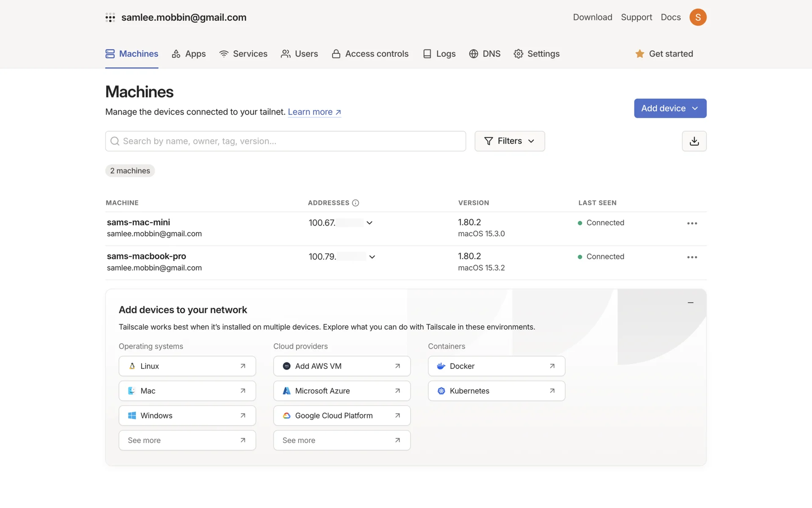Switch to the Access controls tab
812x508 pixels.
(370, 54)
